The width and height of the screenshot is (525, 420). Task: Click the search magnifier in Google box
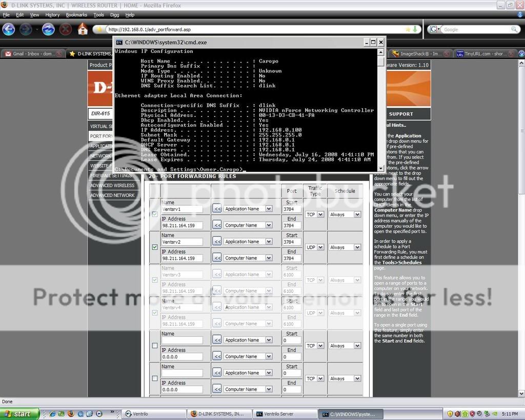coord(514,29)
